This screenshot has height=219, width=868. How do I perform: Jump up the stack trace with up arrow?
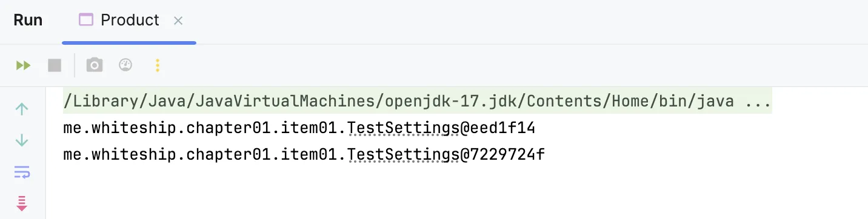click(22, 109)
